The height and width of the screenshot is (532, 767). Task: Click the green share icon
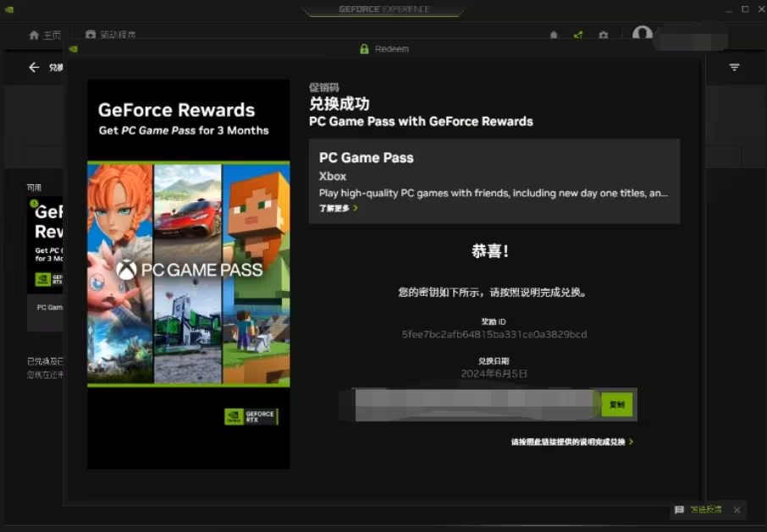pyautogui.click(x=578, y=36)
